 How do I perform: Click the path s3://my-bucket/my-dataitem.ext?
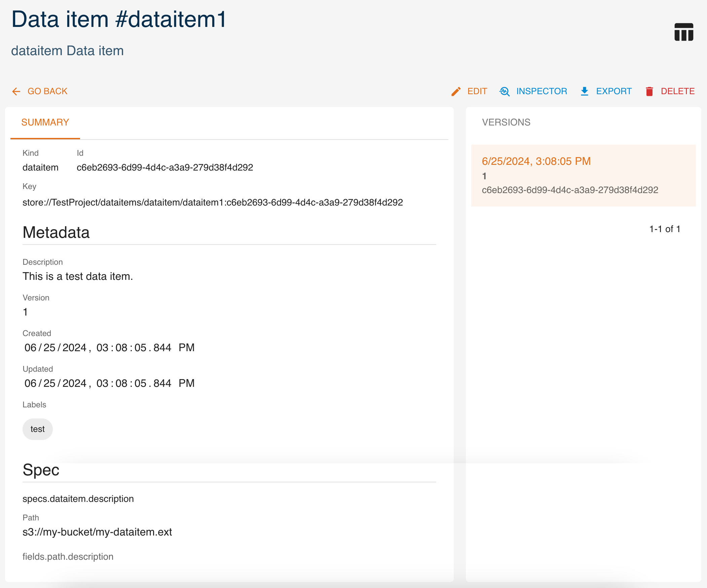(97, 532)
